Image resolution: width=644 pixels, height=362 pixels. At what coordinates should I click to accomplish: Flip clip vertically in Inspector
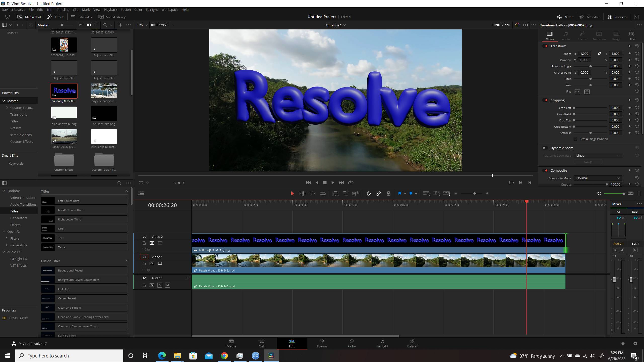tap(587, 92)
